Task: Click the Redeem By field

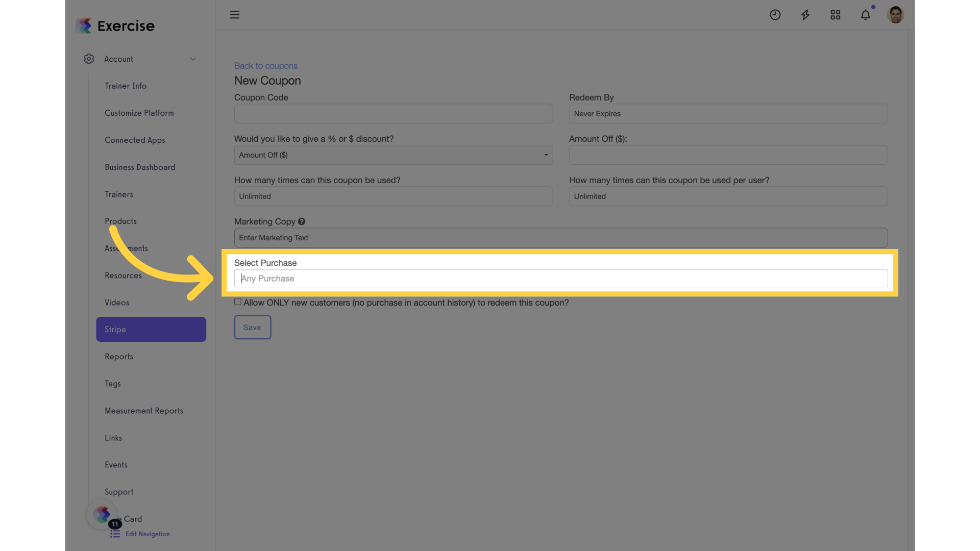Action: pyautogui.click(x=728, y=114)
